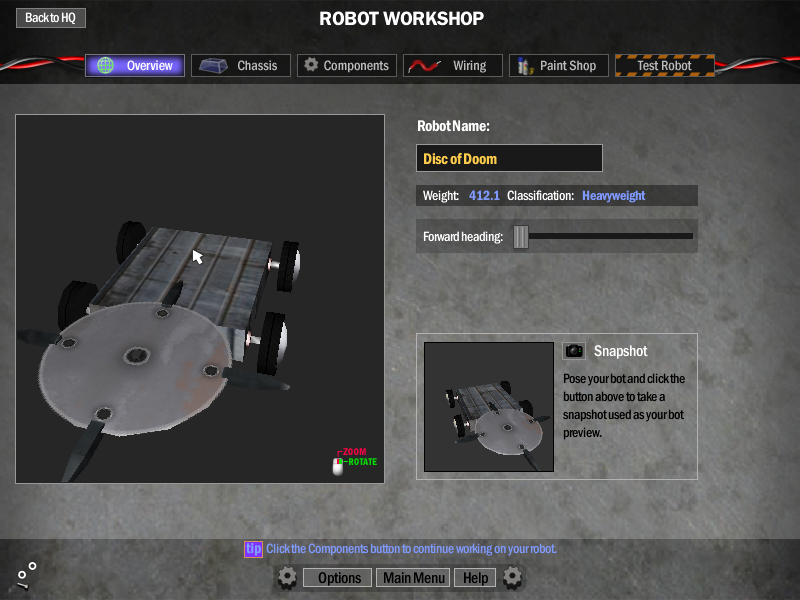Click the red wire icon on Wiring tab
The height and width of the screenshot is (600, 800).
[422, 66]
